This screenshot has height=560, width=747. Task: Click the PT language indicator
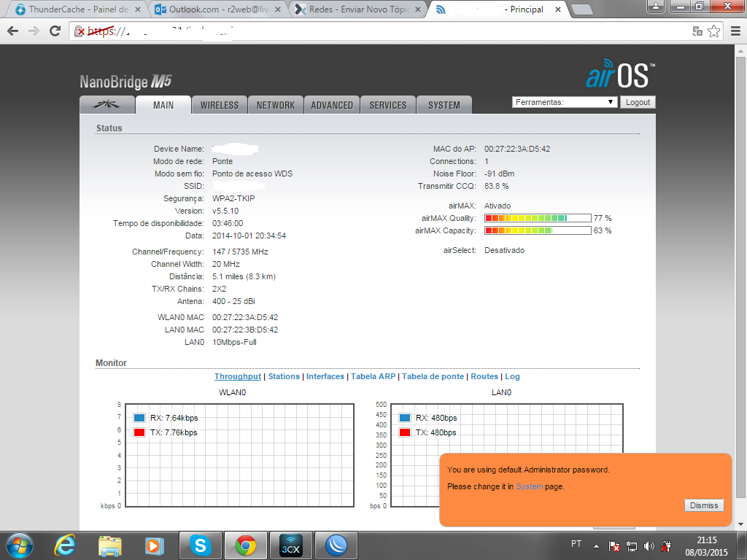[x=576, y=544]
